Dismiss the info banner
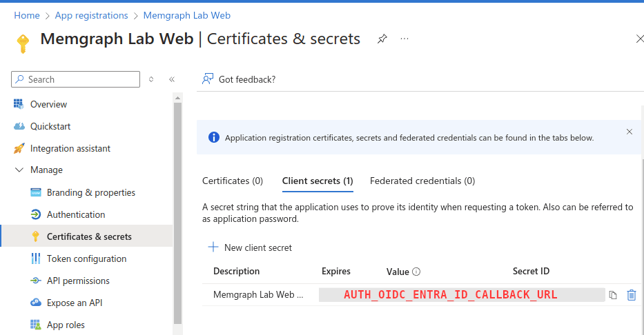Viewport: 644px width, 335px height. tap(630, 132)
